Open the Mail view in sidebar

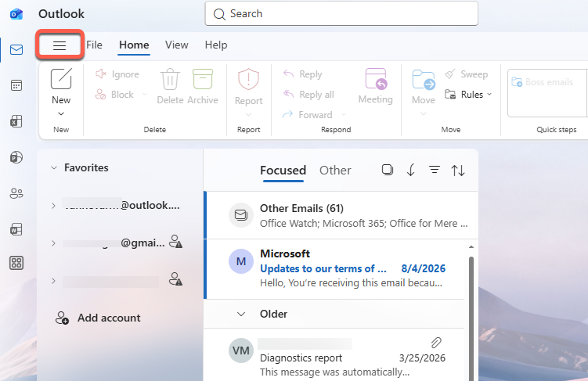16,49
